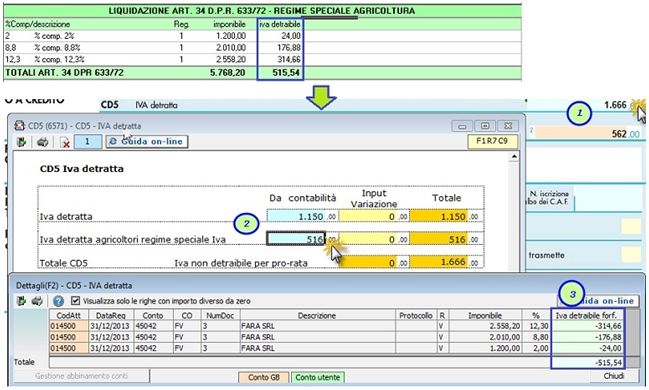Click background CD5 IVA detratta field 1.666
This screenshot has width=649, height=390.
(615, 105)
